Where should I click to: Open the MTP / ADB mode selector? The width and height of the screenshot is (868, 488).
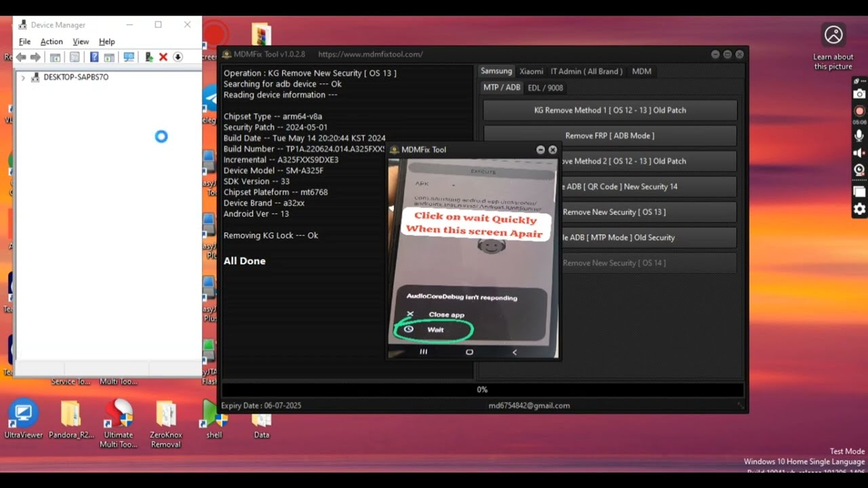pos(502,87)
